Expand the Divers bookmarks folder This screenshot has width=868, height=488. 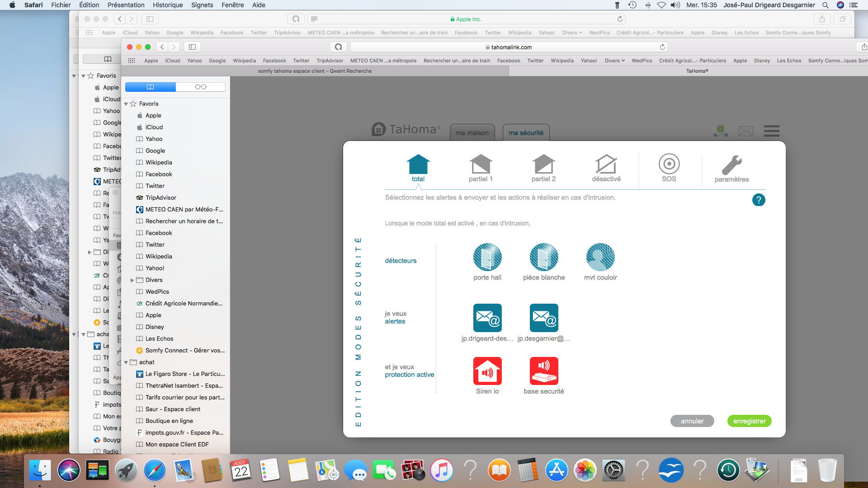click(x=132, y=280)
